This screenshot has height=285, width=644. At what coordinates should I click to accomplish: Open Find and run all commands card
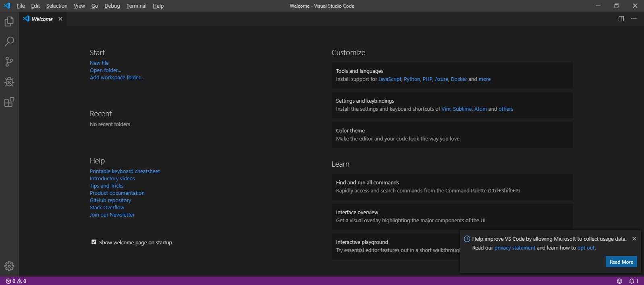pyautogui.click(x=452, y=187)
